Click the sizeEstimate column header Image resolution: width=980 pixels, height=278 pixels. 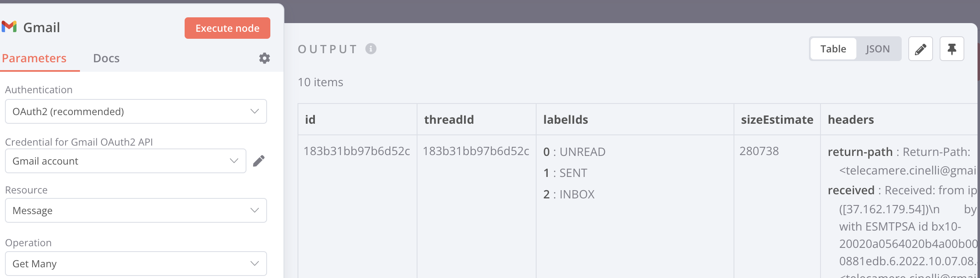click(x=777, y=120)
